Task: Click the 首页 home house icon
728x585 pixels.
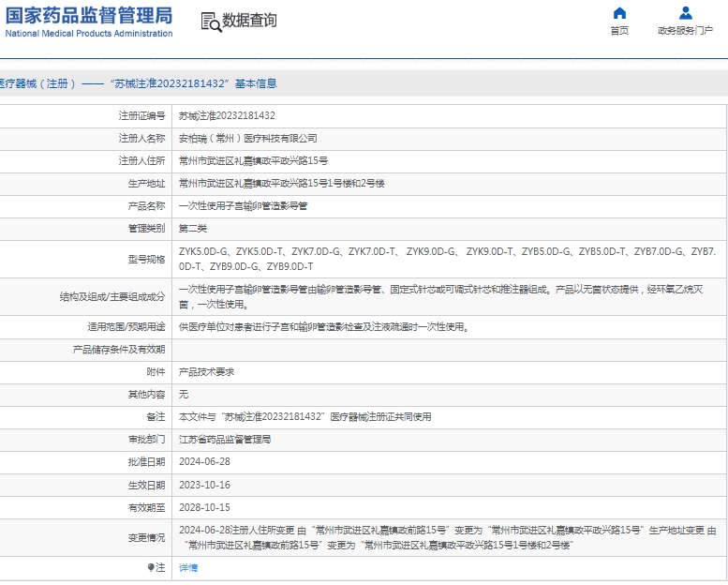Action: tap(619, 13)
